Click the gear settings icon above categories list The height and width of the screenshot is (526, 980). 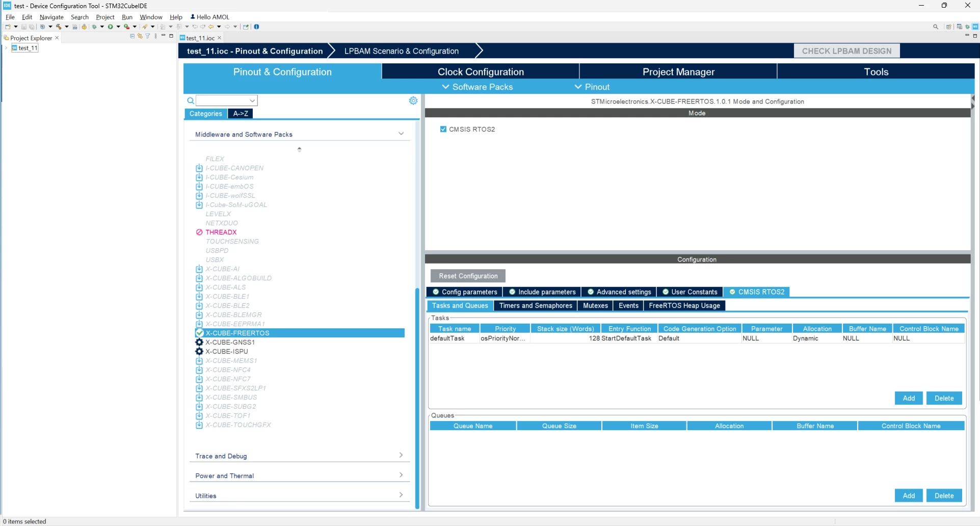pyautogui.click(x=413, y=100)
